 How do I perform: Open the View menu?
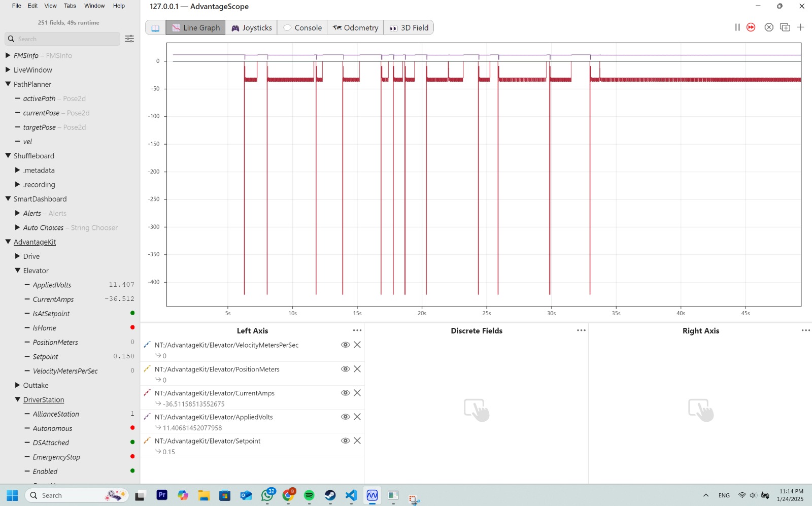pyautogui.click(x=51, y=6)
